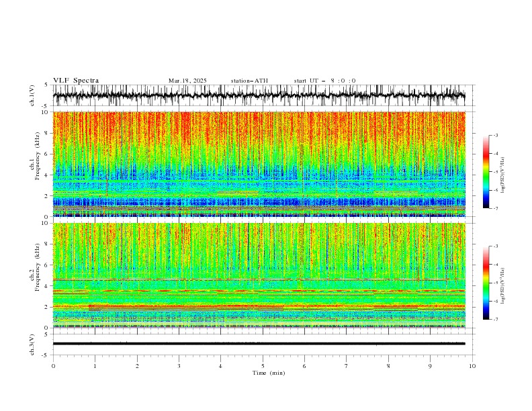This screenshot has width=532, height=411.
Task: Click the 'station=ATH' label
Action: [249, 81]
